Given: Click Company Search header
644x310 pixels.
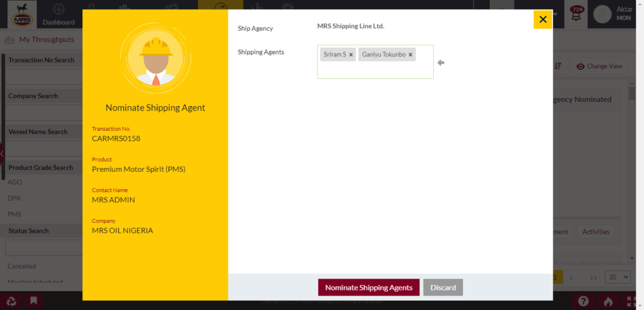Looking at the screenshot, I should pos(33,96).
